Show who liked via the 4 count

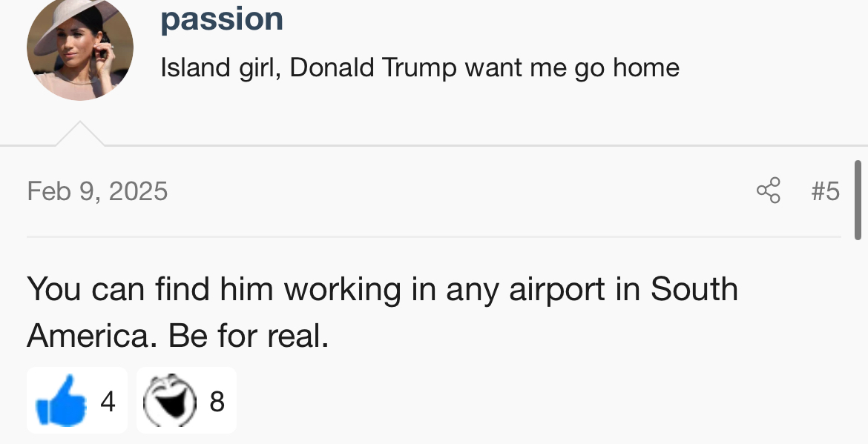(x=108, y=402)
